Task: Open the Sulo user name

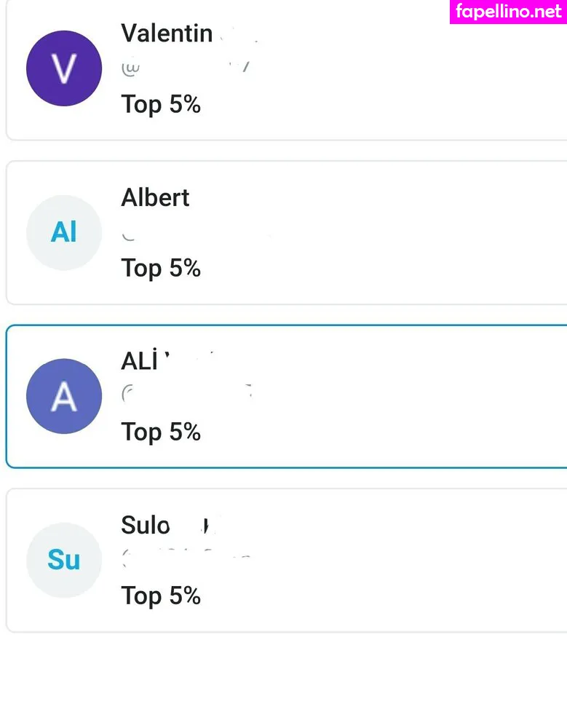Action: click(x=146, y=525)
